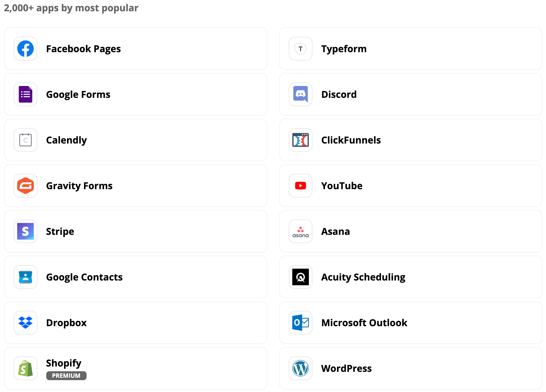Click the Typeform icon

pos(300,49)
